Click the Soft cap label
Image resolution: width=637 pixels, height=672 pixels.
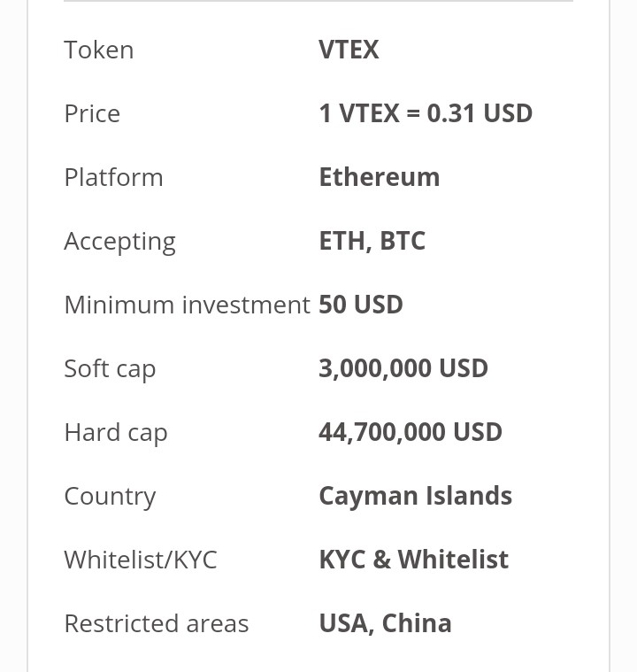point(110,368)
